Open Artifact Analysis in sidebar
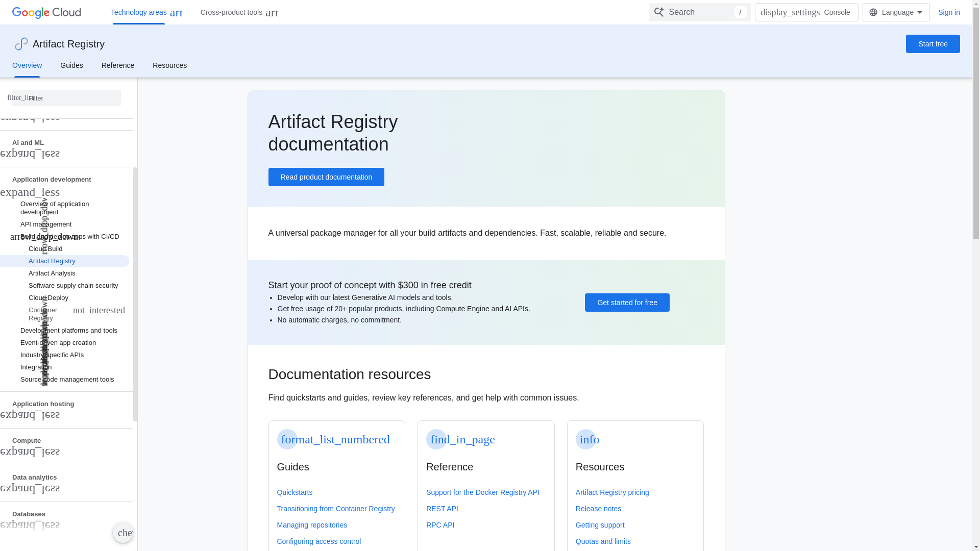 [52, 273]
